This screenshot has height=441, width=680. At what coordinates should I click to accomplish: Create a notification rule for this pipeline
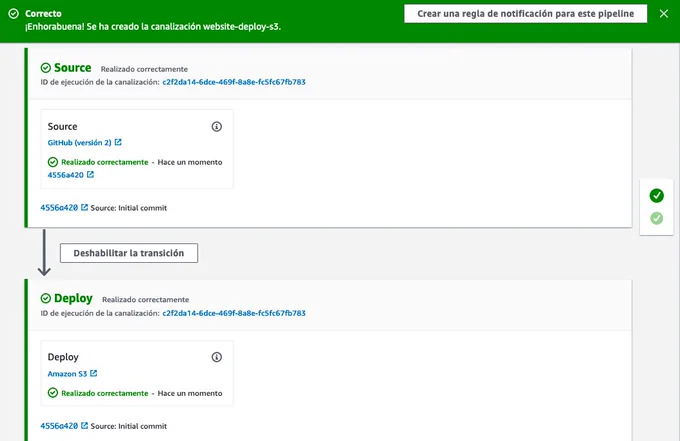(526, 13)
